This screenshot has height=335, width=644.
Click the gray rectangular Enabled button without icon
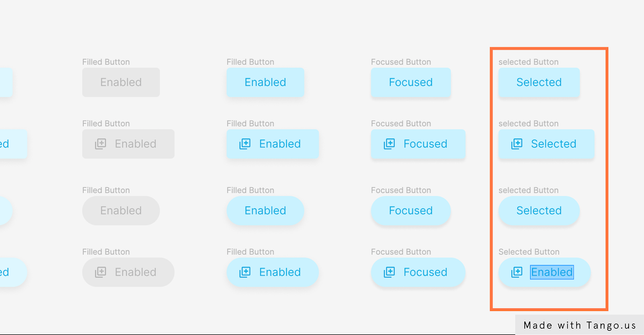[x=121, y=82]
